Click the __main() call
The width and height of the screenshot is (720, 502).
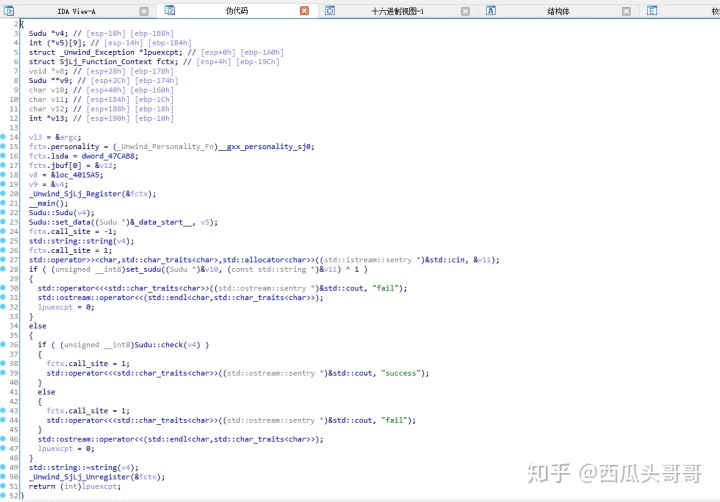tap(48, 203)
